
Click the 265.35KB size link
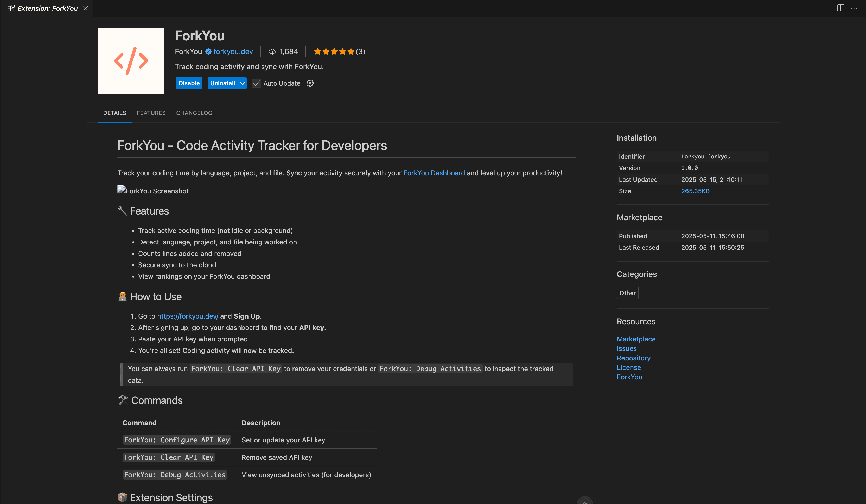[x=695, y=191]
